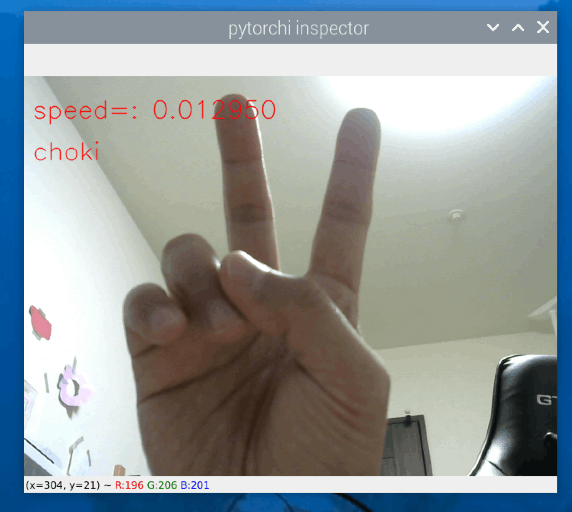The image size is (572, 512).
Task: Maximize the pytorchi inspector window
Action: tap(518, 27)
